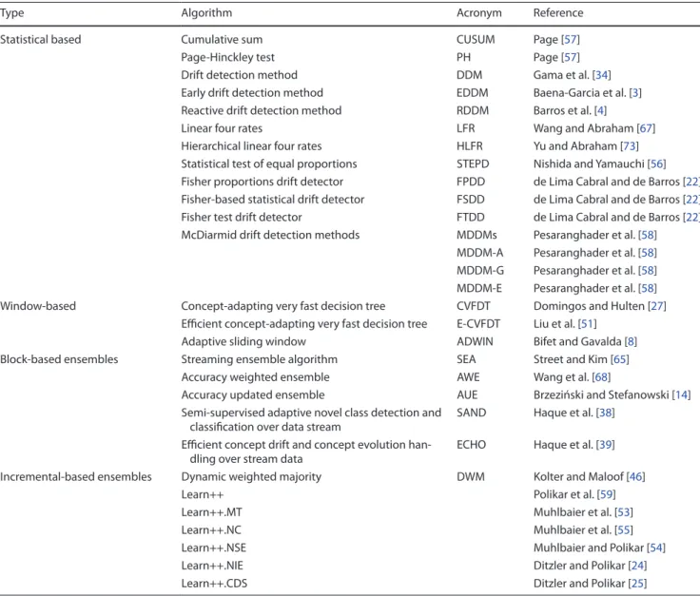Follow citation [14] for Brzeziński and Stefanowski
The height and width of the screenshot is (596, 700).
(x=681, y=395)
